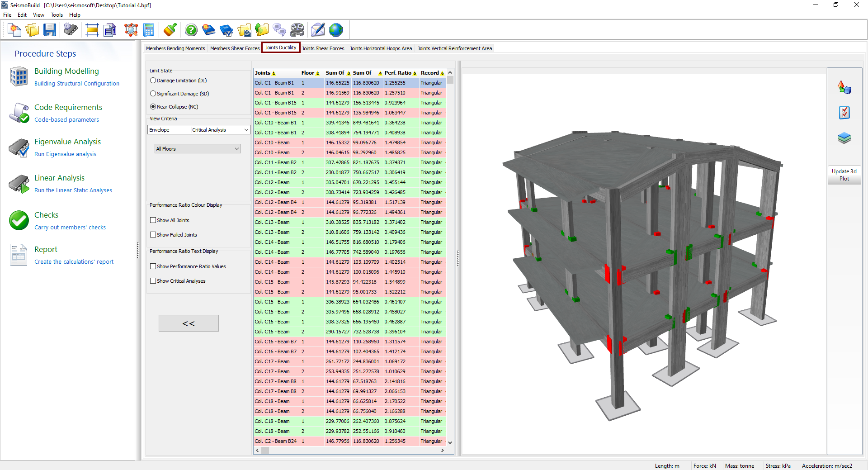Select the Damage Limitation (DL) limit state

pyautogui.click(x=153, y=81)
